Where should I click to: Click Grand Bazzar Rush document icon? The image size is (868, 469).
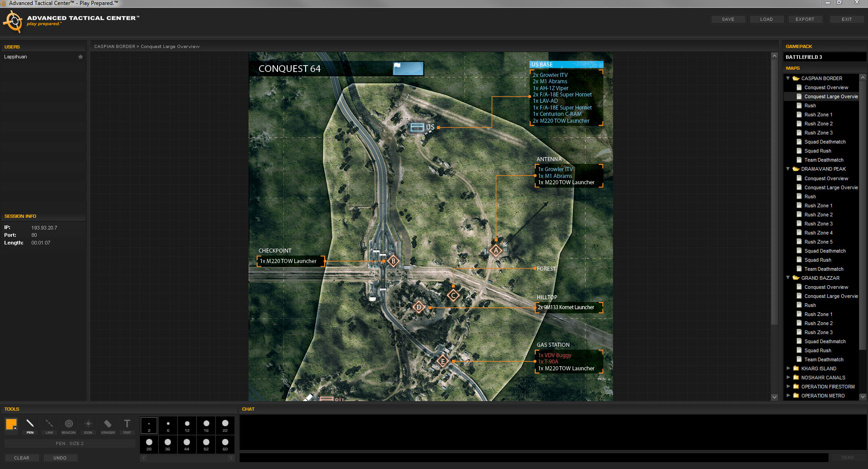point(799,305)
